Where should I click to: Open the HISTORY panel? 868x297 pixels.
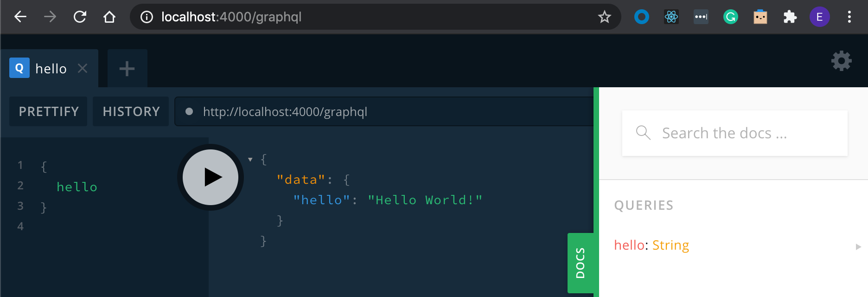click(131, 111)
